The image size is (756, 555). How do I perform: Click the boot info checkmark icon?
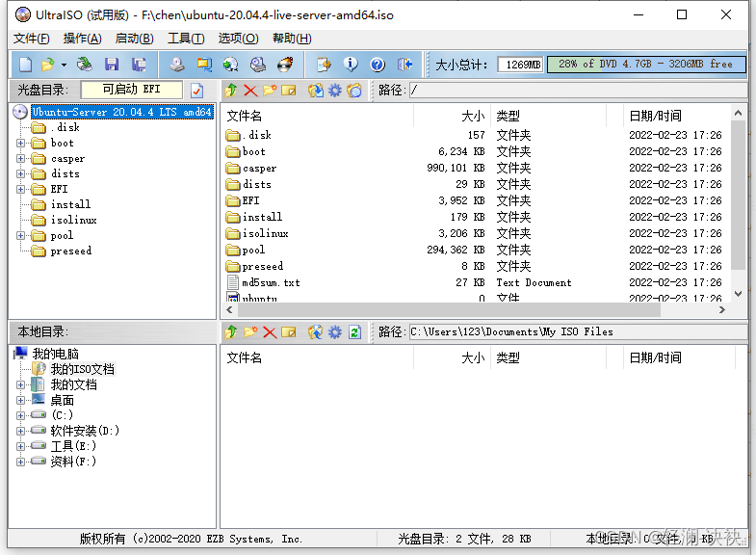[196, 91]
